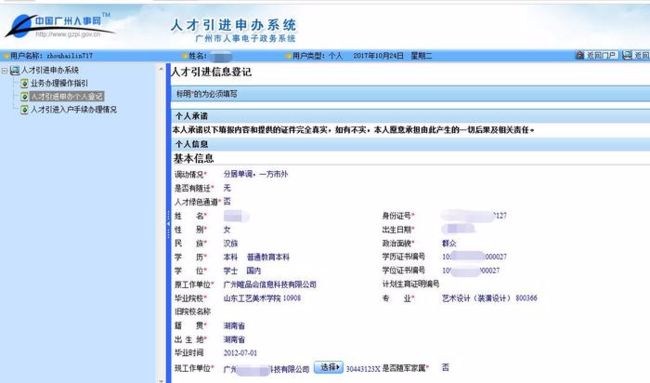Click the sidebar scrollbar down arrow
Viewport: 650px width, 383px height.
point(161,380)
